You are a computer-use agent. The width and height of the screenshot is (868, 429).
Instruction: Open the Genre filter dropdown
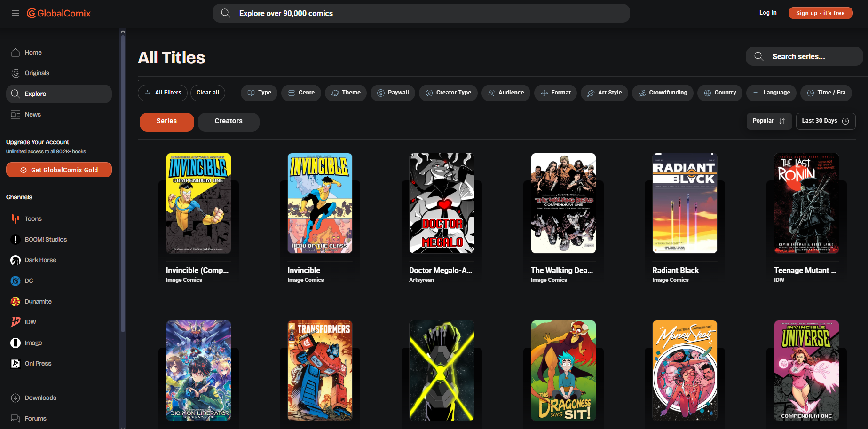301,93
